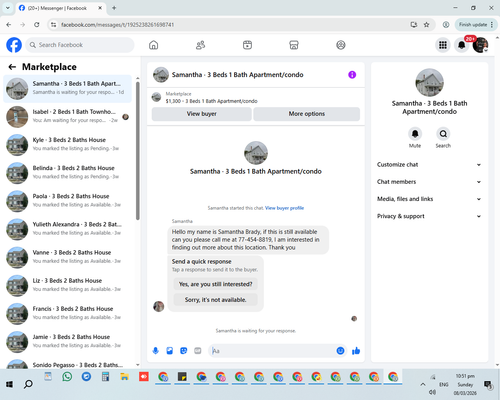Open the Calculator from the taskbar

coord(105,377)
